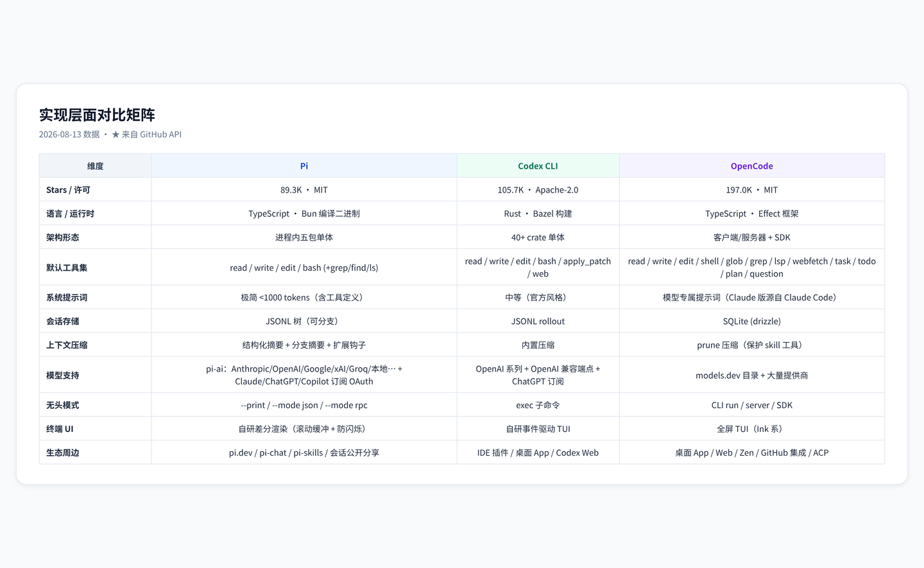The image size is (924, 568).
Task: Click the Pi column header
Action: tap(304, 166)
